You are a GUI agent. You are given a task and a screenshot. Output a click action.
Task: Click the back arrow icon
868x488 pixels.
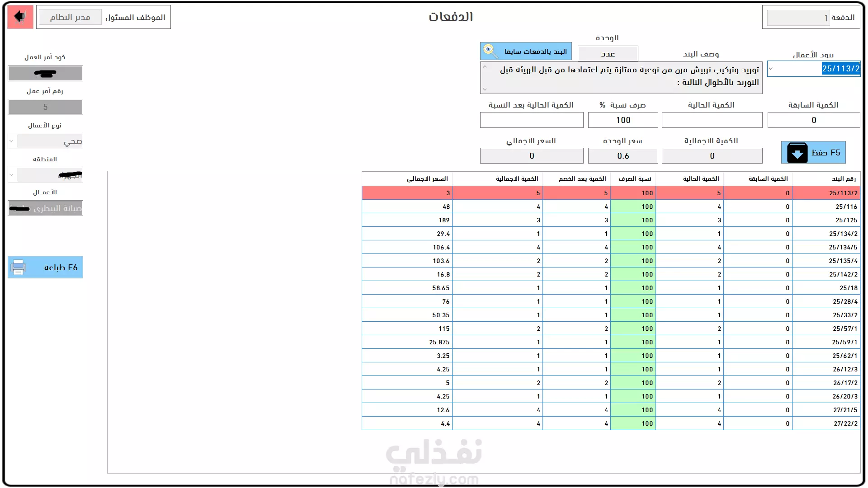[20, 17]
